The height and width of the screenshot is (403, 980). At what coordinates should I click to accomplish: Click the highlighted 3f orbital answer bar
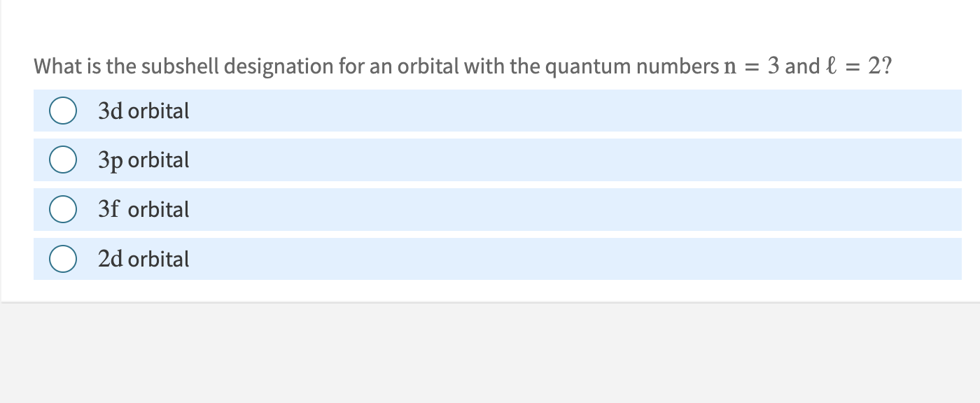(x=490, y=208)
